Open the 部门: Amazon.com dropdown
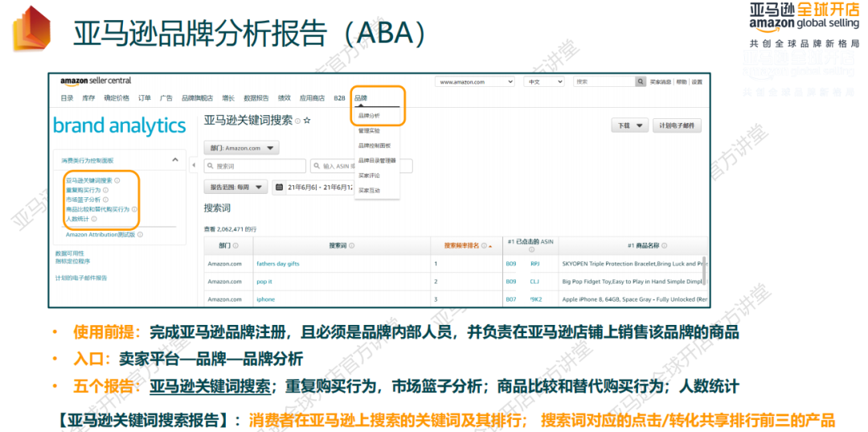The height and width of the screenshot is (432, 868). pos(241,149)
